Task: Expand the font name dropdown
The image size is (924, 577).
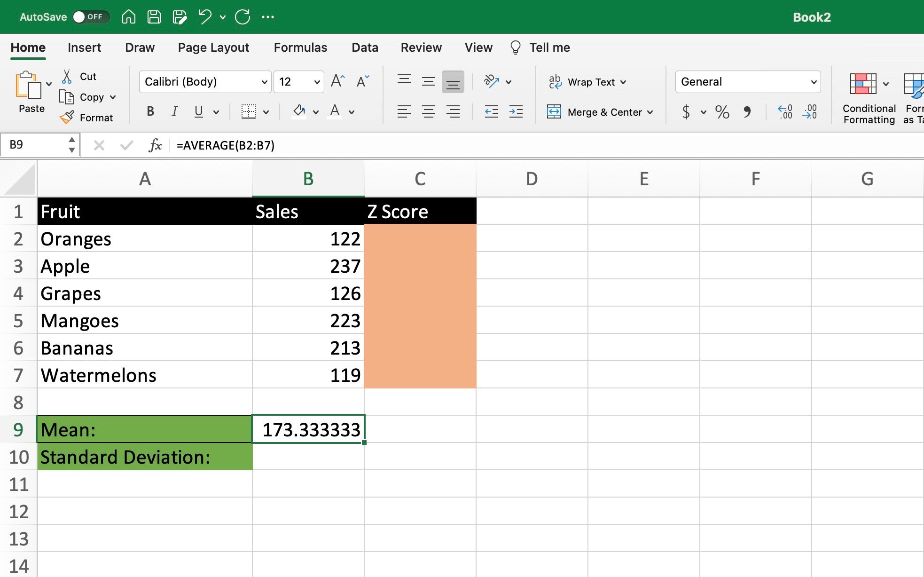Action: pyautogui.click(x=262, y=81)
